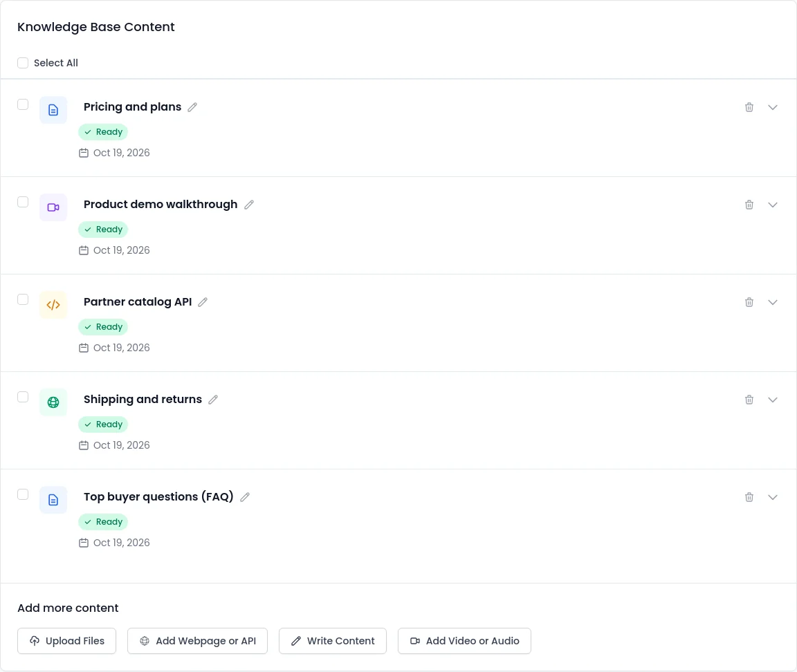Viewport: 797px width, 672px height.
Task: Click Add Video or Audio button
Action: (x=465, y=641)
